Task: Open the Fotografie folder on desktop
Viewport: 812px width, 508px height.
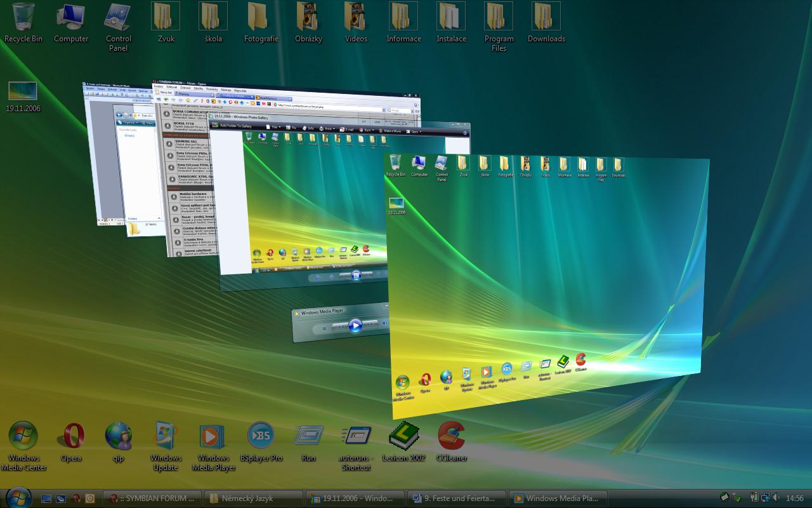Action: [261, 23]
